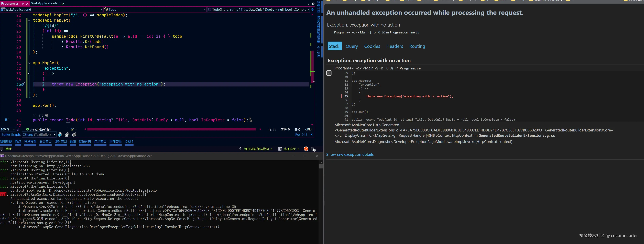Click the 添加到源代码管理 button
This screenshot has width=644, height=244.
(x=256, y=149)
